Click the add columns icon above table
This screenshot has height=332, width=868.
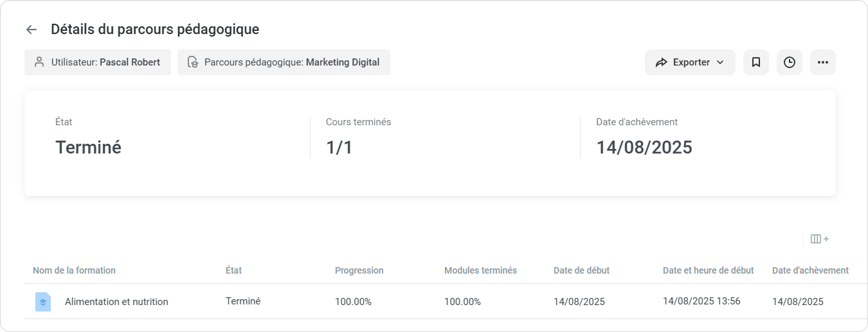tap(819, 239)
